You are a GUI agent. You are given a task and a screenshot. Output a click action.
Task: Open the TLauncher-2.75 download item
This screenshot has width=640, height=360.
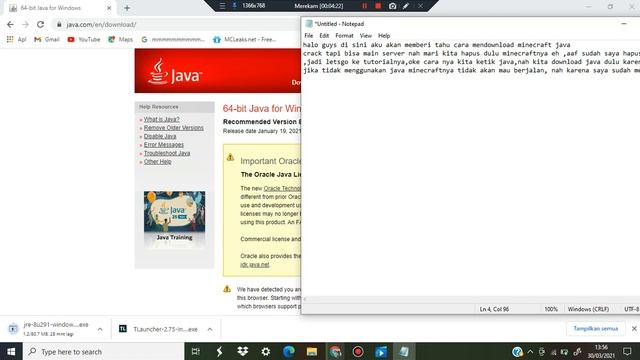coord(159,329)
